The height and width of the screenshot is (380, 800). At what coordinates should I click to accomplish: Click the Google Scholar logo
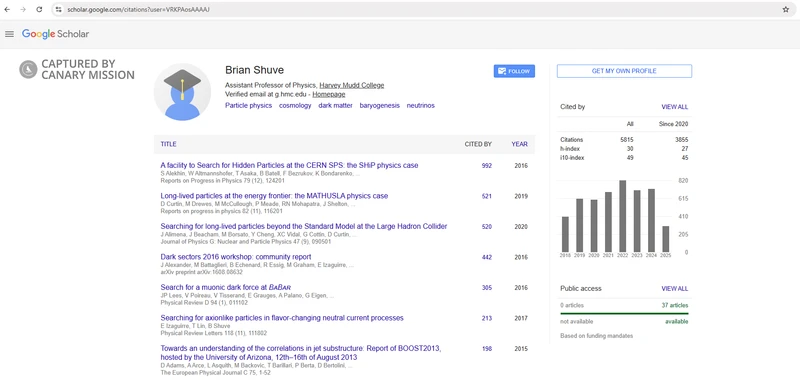pyautogui.click(x=55, y=34)
